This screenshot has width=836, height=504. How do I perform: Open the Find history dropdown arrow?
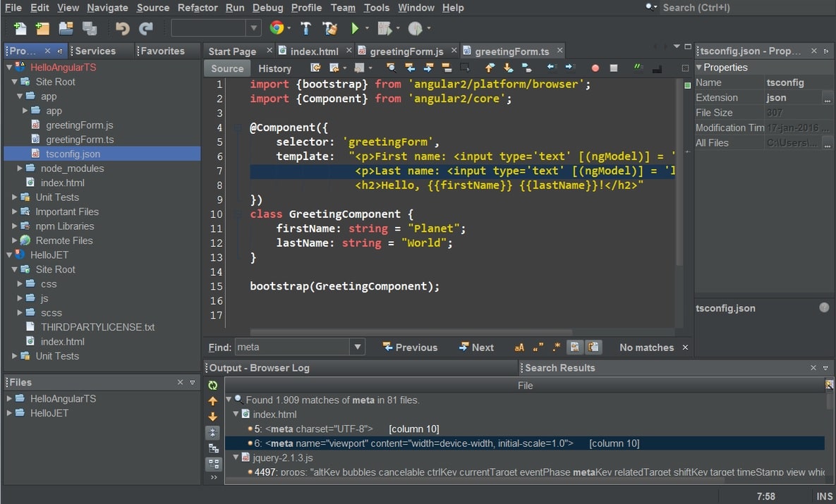[x=358, y=348]
